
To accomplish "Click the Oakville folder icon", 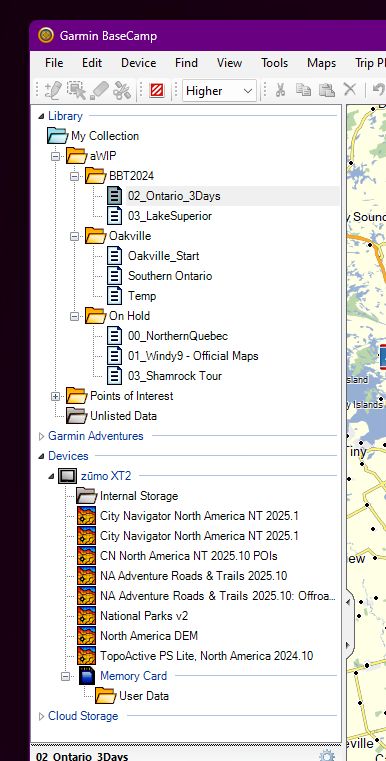I will tap(96, 236).
